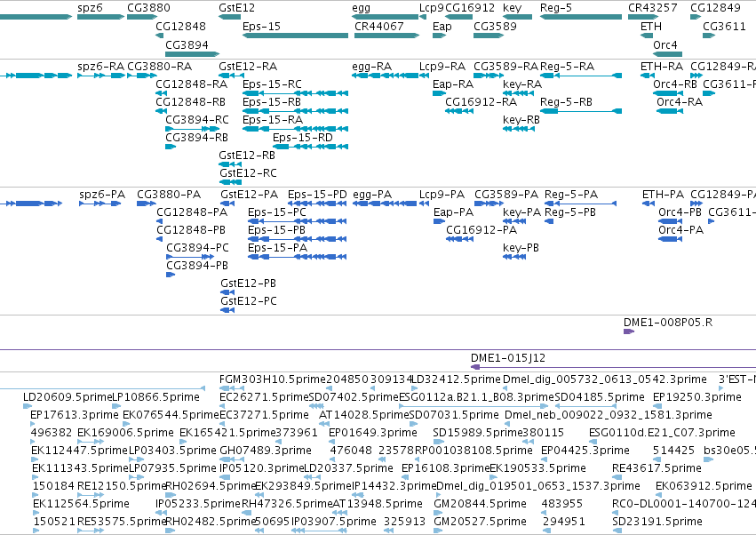
Task: Click the CG3611 gene label
Action: click(x=724, y=26)
